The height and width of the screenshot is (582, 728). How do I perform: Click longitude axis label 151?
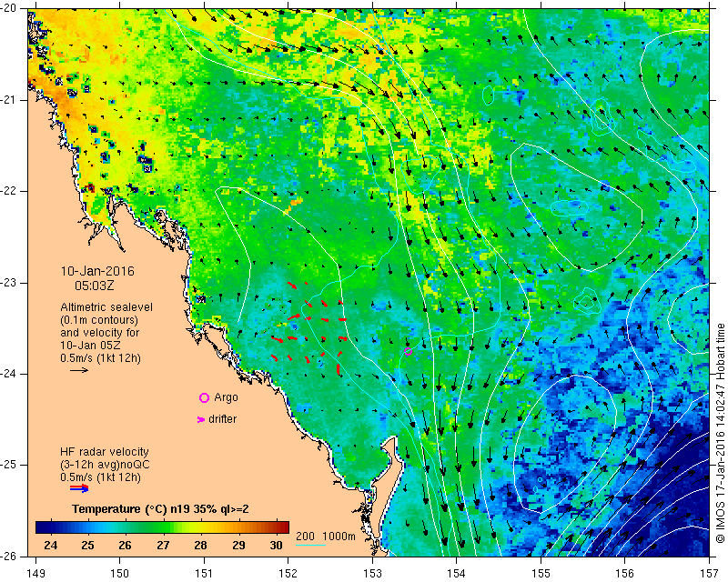(204, 574)
